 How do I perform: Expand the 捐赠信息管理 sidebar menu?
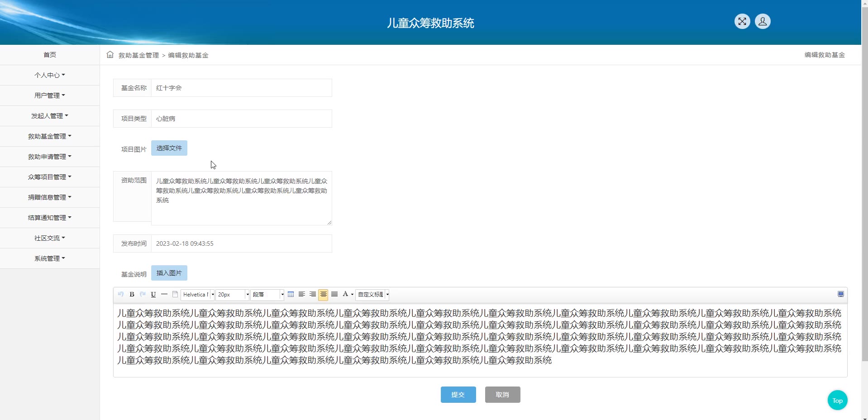(x=50, y=197)
